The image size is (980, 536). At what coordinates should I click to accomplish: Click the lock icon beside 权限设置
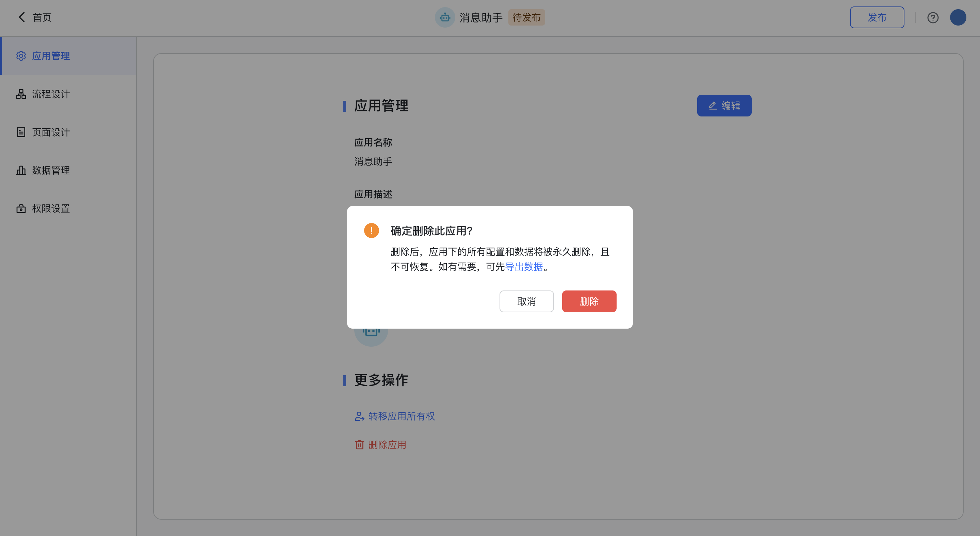[x=21, y=208]
